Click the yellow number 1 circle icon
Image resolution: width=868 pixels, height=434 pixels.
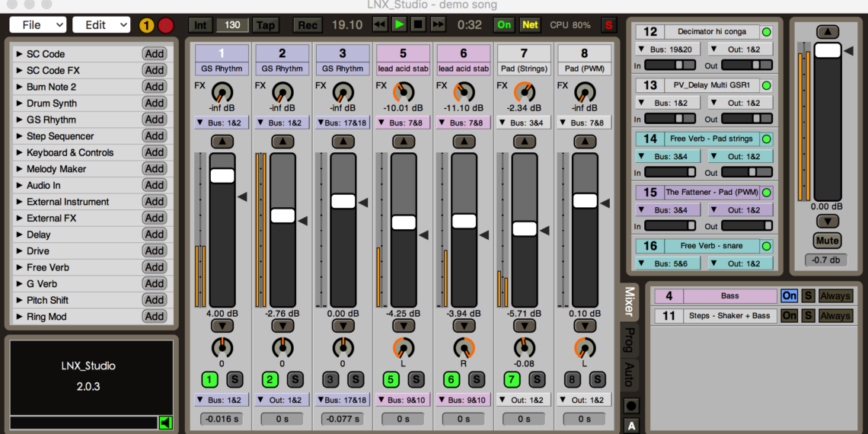(147, 25)
